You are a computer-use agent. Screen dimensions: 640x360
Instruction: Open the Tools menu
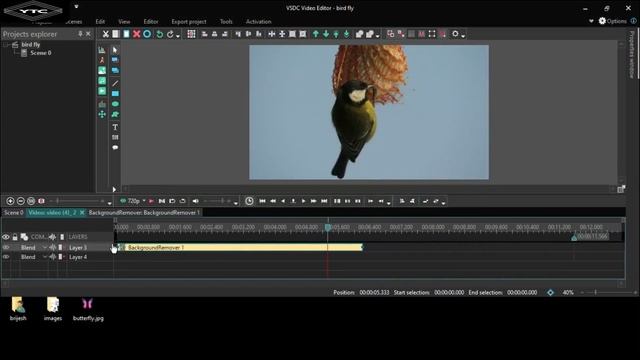tap(226, 22)
